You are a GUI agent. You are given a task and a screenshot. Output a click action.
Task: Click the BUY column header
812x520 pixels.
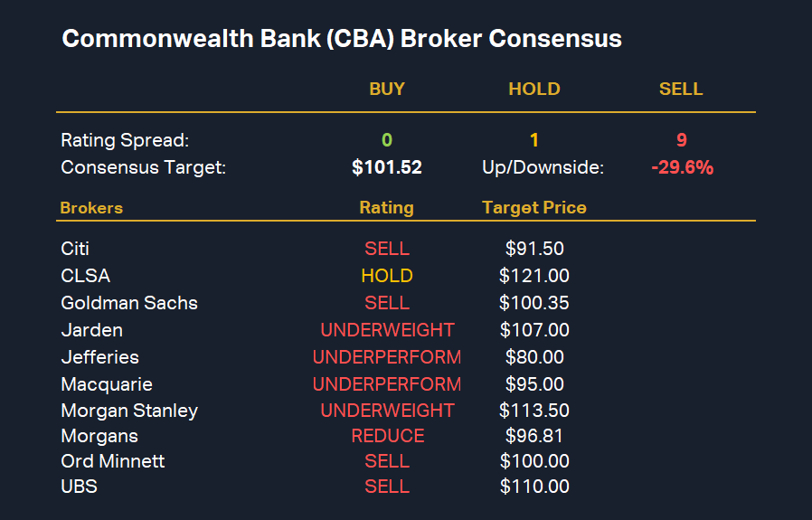387,89
